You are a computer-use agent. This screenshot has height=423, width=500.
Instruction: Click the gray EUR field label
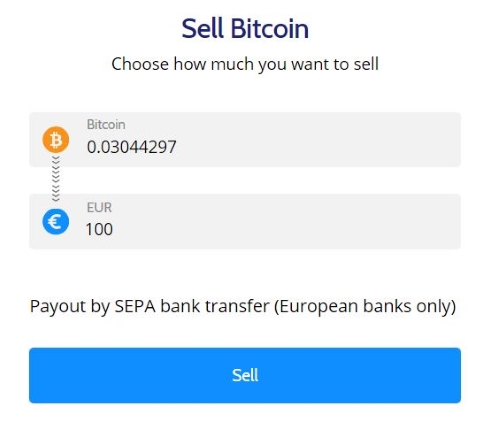pos(99,208)
